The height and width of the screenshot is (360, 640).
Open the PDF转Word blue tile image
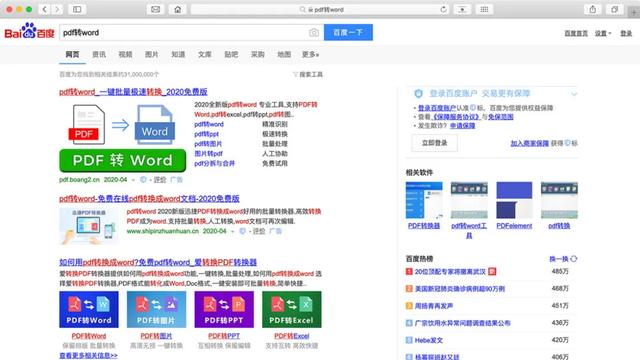(x=89, y=309)
